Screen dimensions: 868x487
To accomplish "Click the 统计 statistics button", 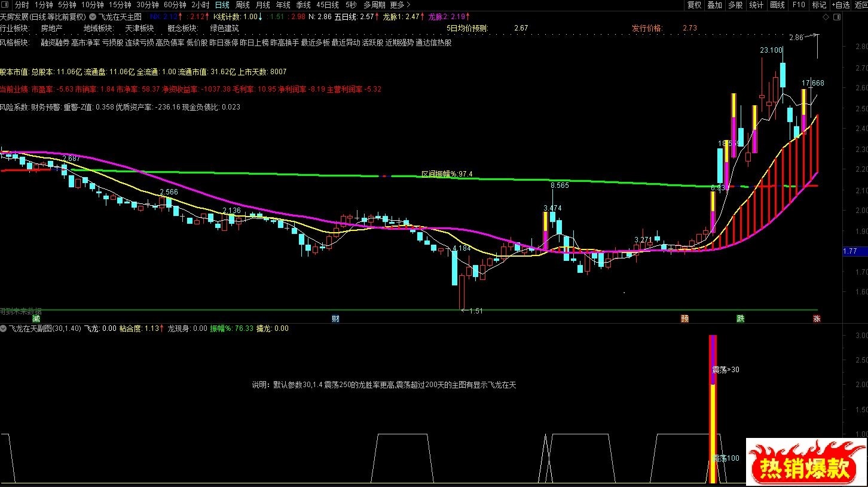I will tap(756, 5).
